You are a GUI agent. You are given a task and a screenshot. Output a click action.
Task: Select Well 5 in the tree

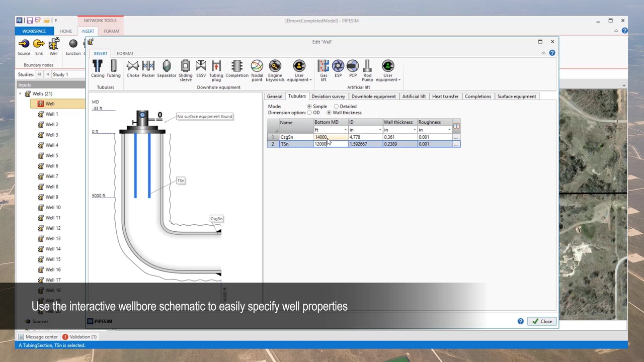pyautogui.click(x=52, y=155)
